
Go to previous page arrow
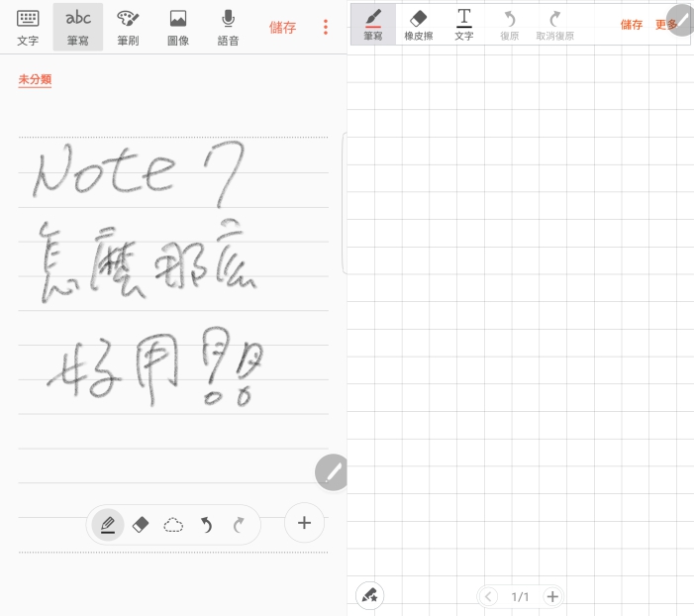(488, 596)
